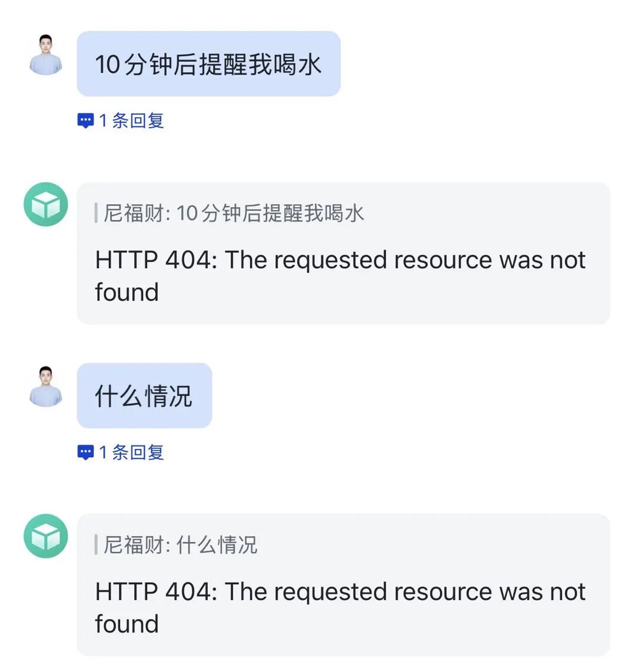Click the quoted text 尼福财: 10 分钟后提醒我喝水
This screenshot has width=635, height=672.
click(x=230, y=214)
